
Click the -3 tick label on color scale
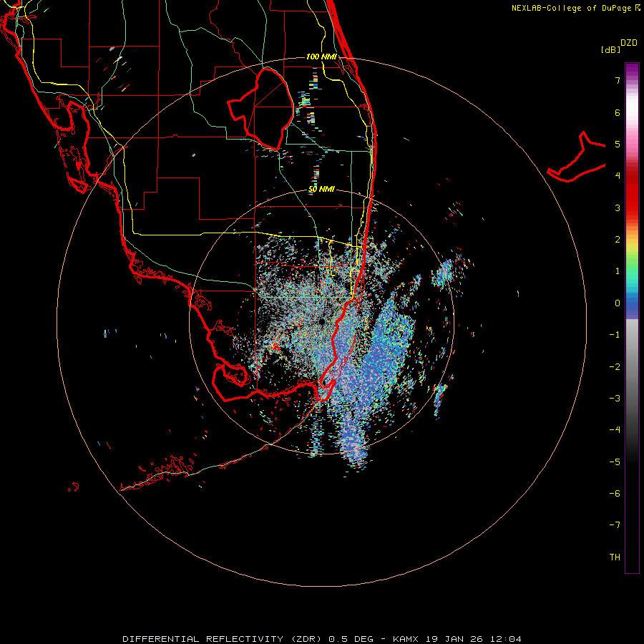point(615,399)
